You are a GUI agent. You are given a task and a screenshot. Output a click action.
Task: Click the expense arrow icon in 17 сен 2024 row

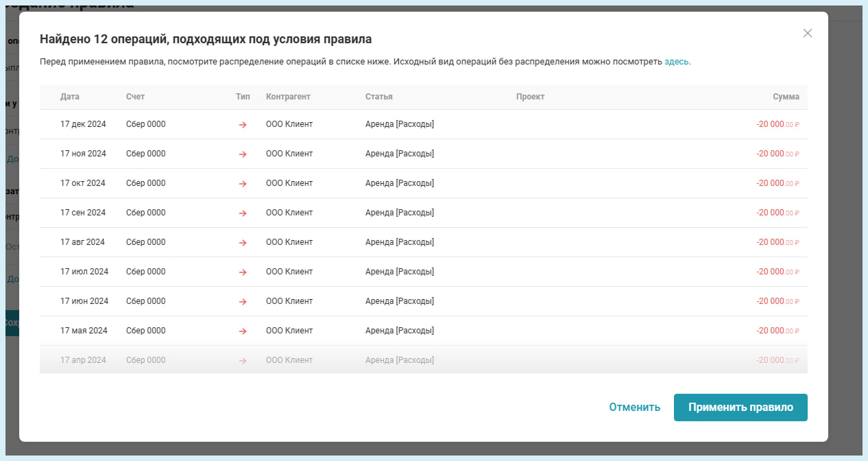click(x=243, y=213)
